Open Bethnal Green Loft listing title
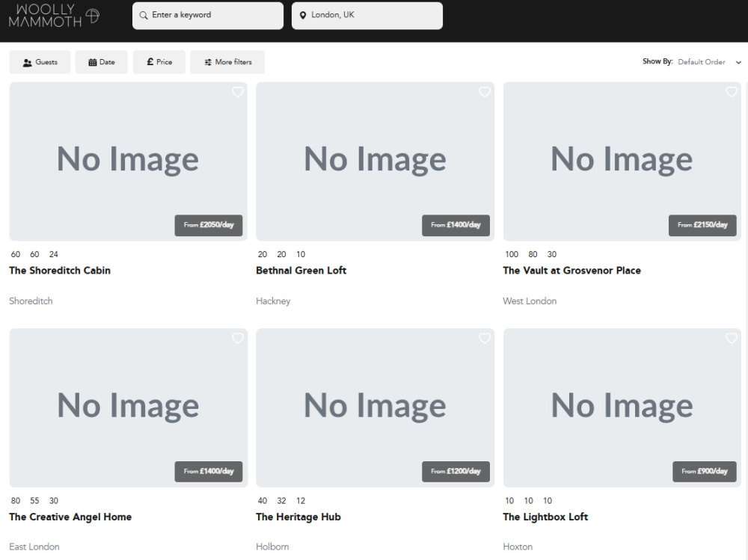 click(301, 271)
